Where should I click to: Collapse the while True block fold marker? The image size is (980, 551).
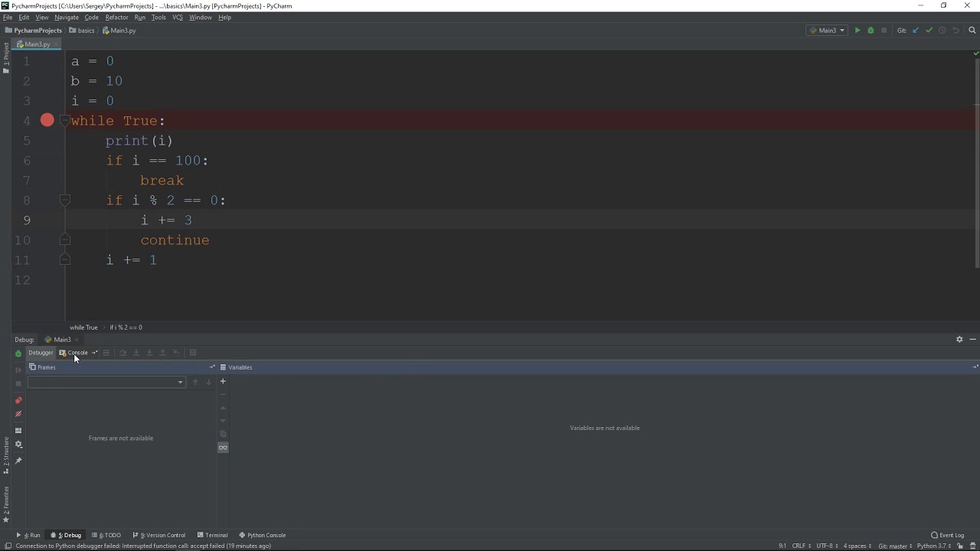point(64,120)
